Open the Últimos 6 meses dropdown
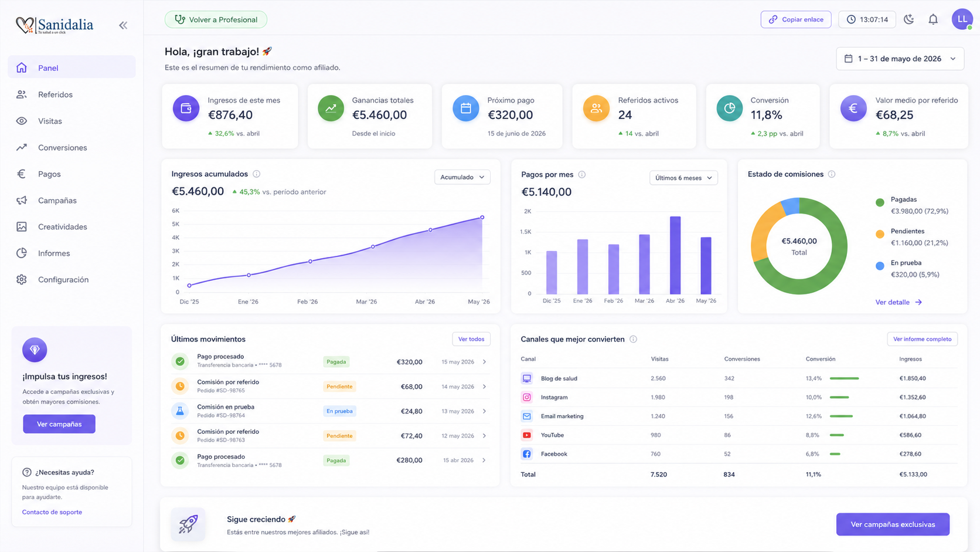This screenshot has width=980, height=552. (x=683, y=178)
